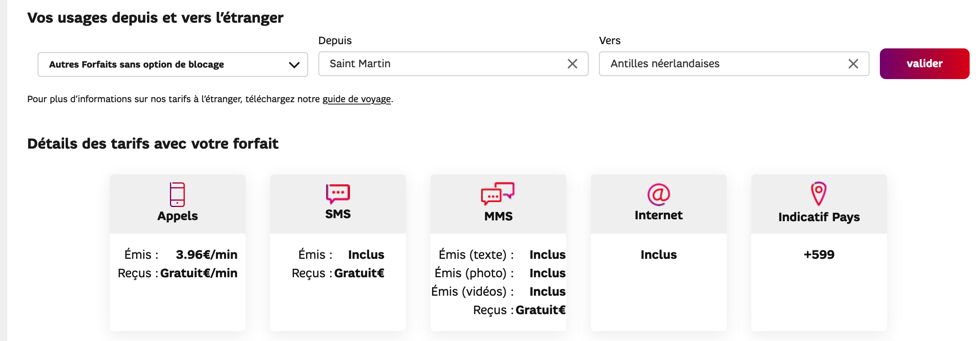Clear the Antilles néerlandaises Vers field
The image size is (980, 341).
(x=853, y=64)
